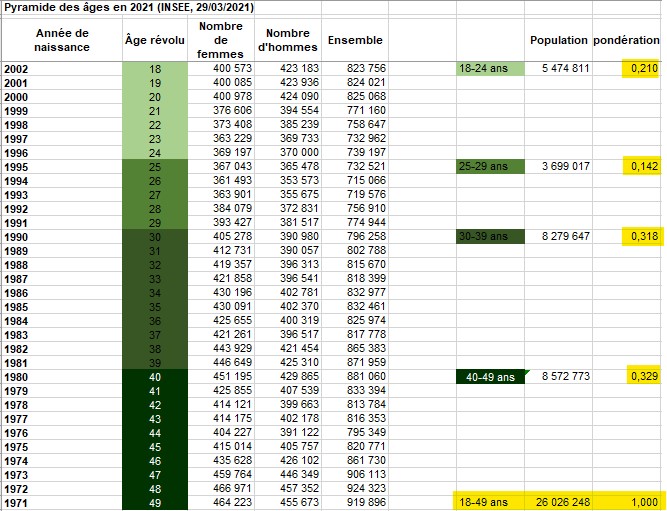Click weighting value 0,318

pyautogui.click(x=626, y=237)
